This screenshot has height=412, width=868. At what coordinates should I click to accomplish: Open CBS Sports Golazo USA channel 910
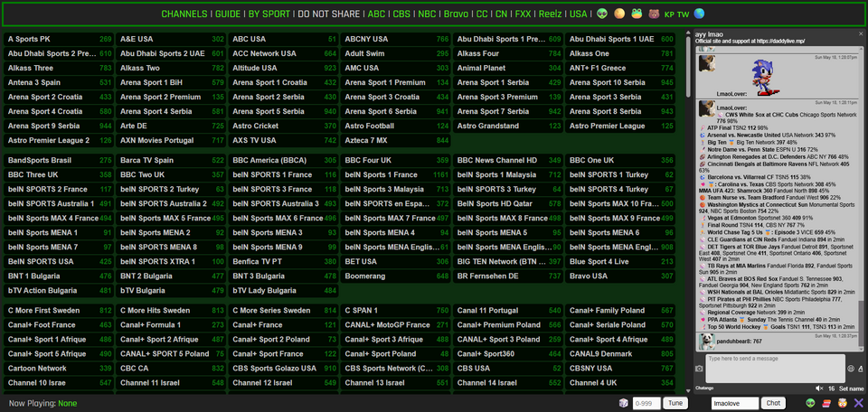pyautogui.click(x=284, y=369)
